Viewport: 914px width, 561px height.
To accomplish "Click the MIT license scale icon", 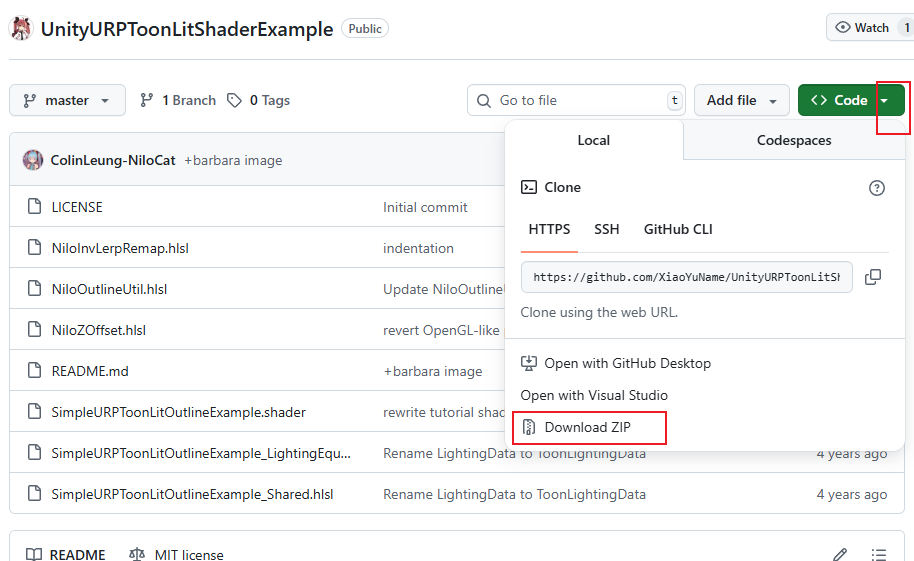I will (137, 555).
